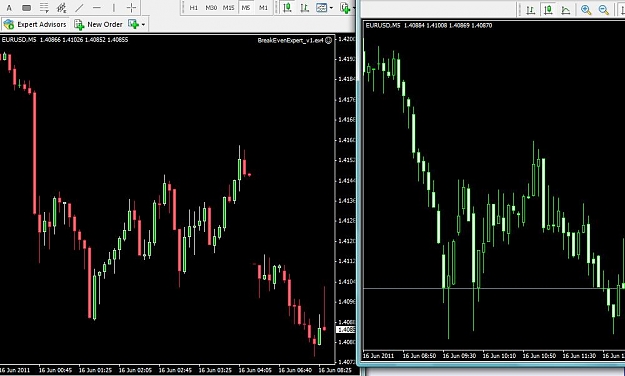This screenshot has height=376, width=625.
Task: Select the horizontal line tool
Action: click(x=96, y=8)
